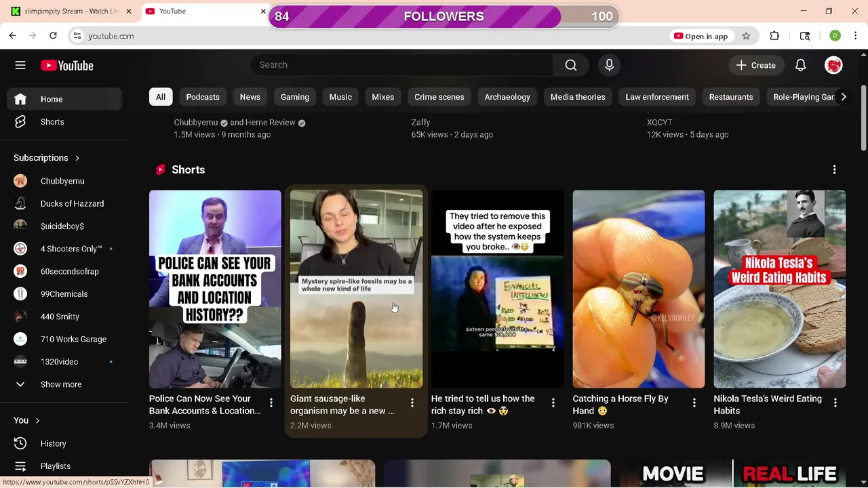Open the Catching a Horse Fly thumbnail

point(638,289)
